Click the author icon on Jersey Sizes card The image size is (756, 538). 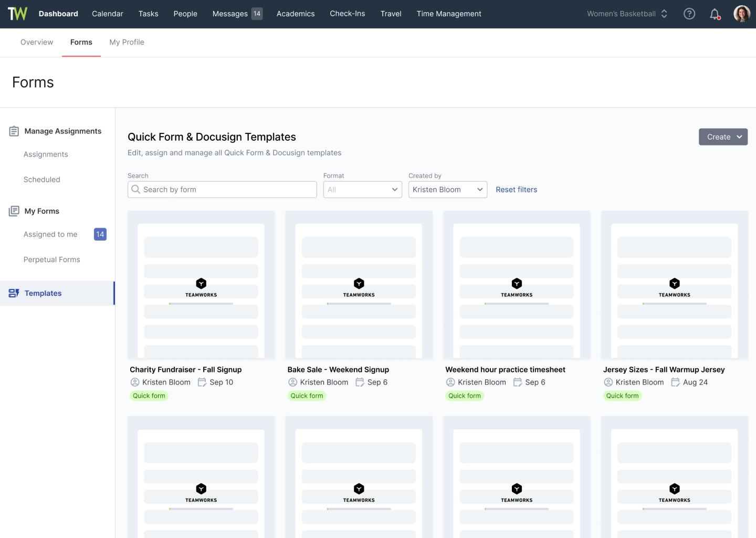click(608, 382)
